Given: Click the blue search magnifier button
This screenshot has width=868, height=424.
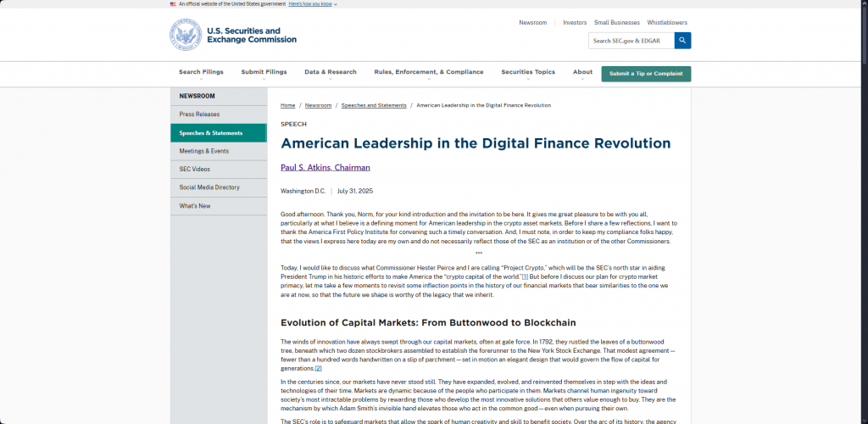Looking at the screenshot, I should pyautogui.click(x=682, y=41).
